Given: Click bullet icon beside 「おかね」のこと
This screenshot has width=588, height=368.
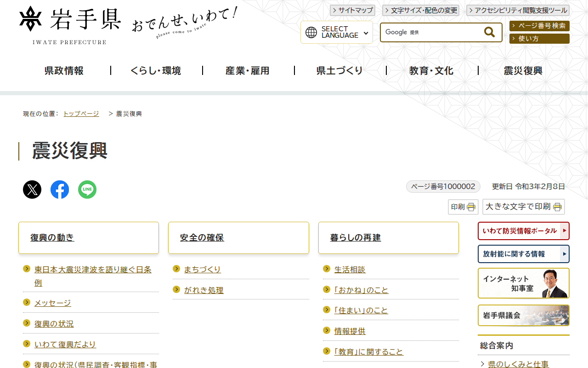Looking at the screenshot, I should coord(327,289).
